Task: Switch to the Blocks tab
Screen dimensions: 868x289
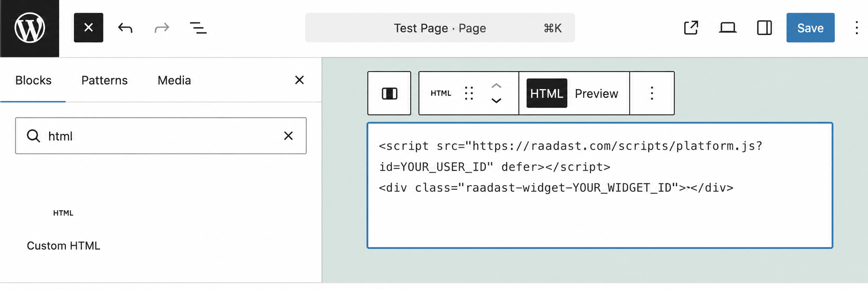Action: [33, 80]
